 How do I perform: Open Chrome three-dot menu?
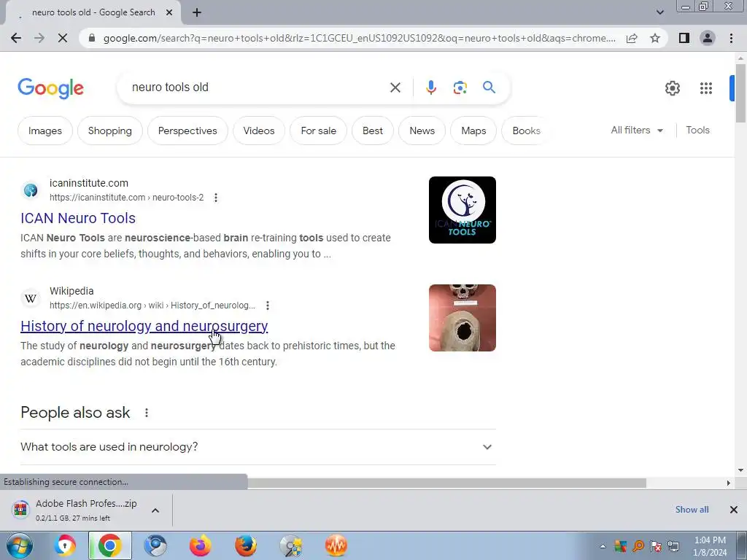point(731,38)
